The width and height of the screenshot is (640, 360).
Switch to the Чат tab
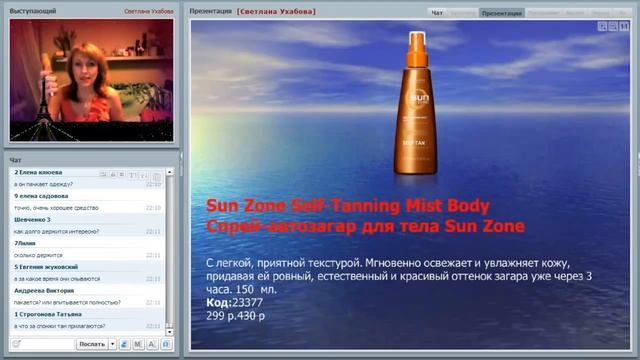pyautogui.click(x=437, y=13)
